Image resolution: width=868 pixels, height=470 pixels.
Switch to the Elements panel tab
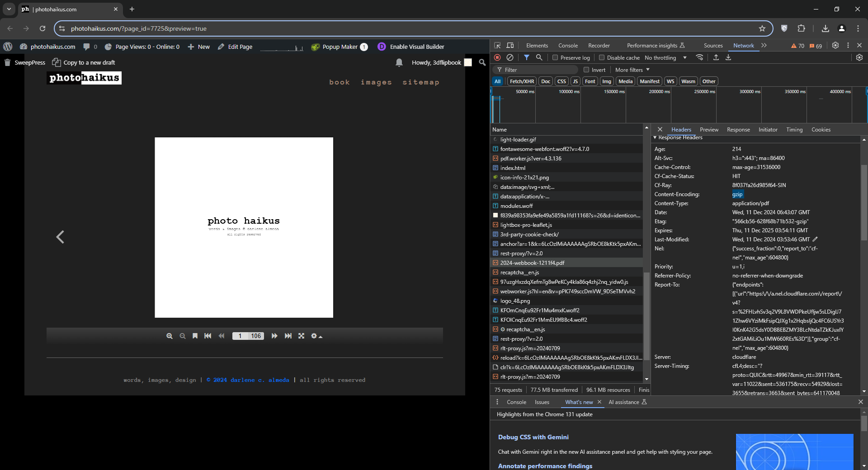[x=537, y=45]
